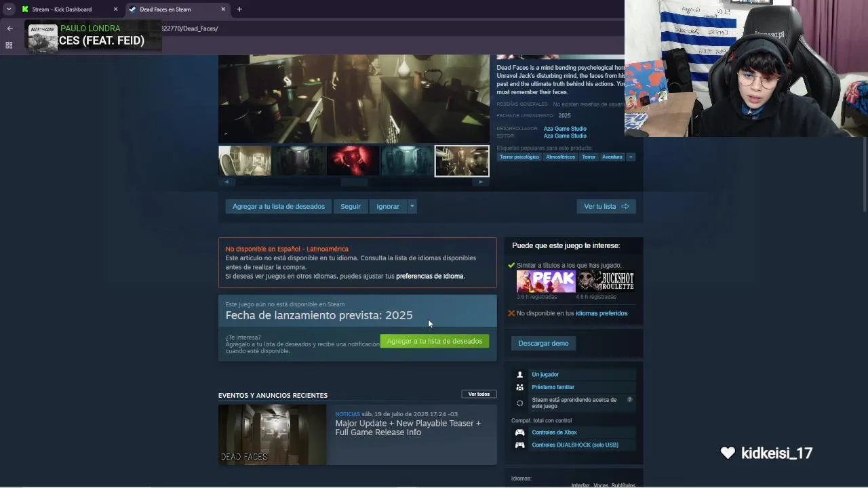Image resolution: width=868 pixels, height=488 pixels.
Task: Open Major Update + New Playable Teaser headline
Action: (x=408, y=428)
